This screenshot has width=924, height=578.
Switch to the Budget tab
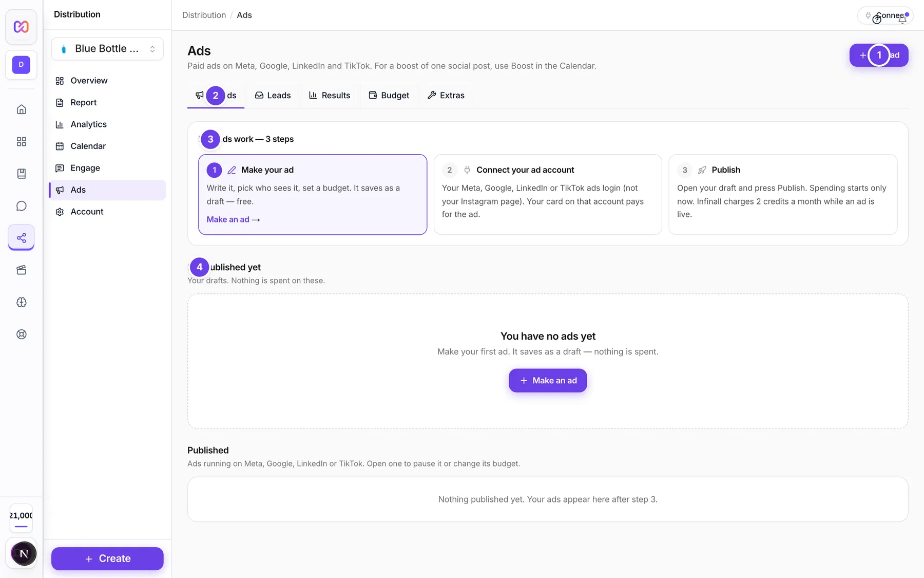389,96
